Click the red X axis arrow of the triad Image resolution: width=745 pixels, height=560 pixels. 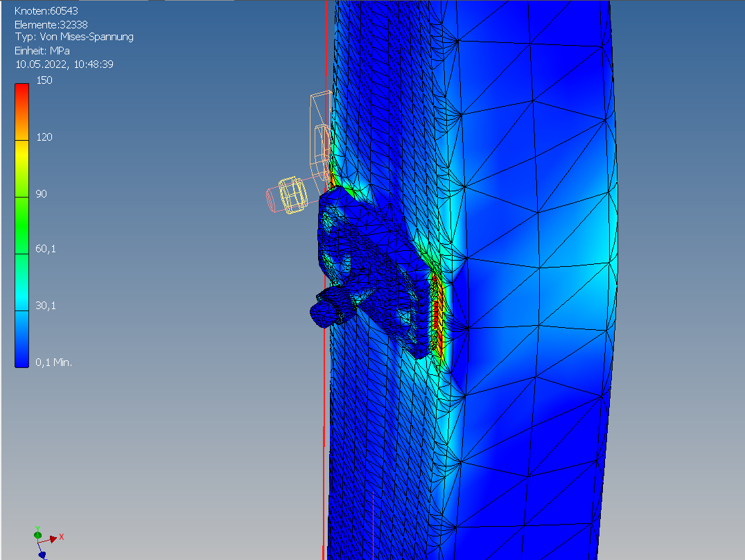point(53,539)
